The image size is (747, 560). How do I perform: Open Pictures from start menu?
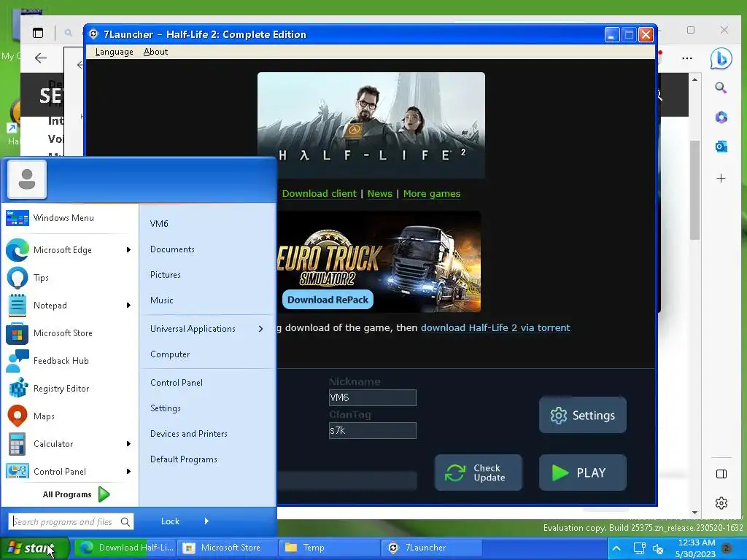[166, 275]
